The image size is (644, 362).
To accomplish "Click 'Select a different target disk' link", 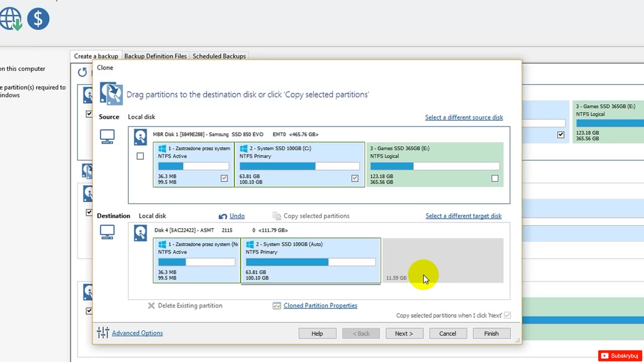I will 463,216.
